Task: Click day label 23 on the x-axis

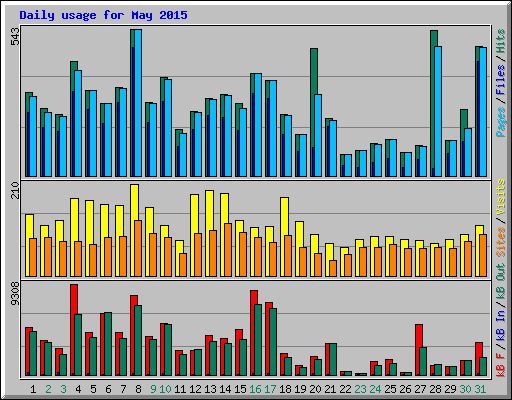Action: (360, 389)
